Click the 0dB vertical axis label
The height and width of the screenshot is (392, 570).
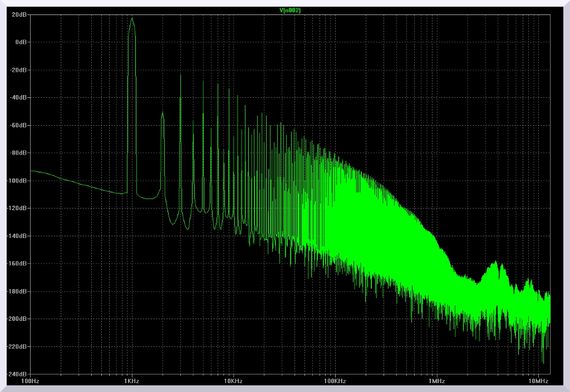pyautogui.click(x=22, y=42)
